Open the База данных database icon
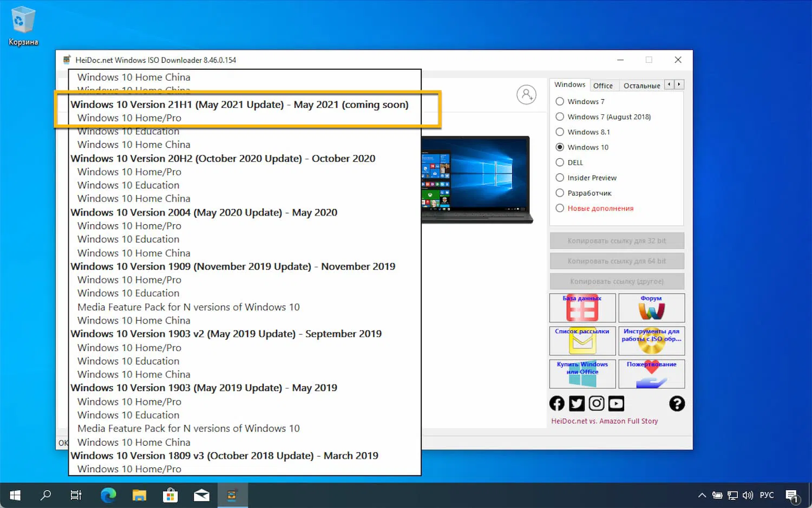 [582, 308]
